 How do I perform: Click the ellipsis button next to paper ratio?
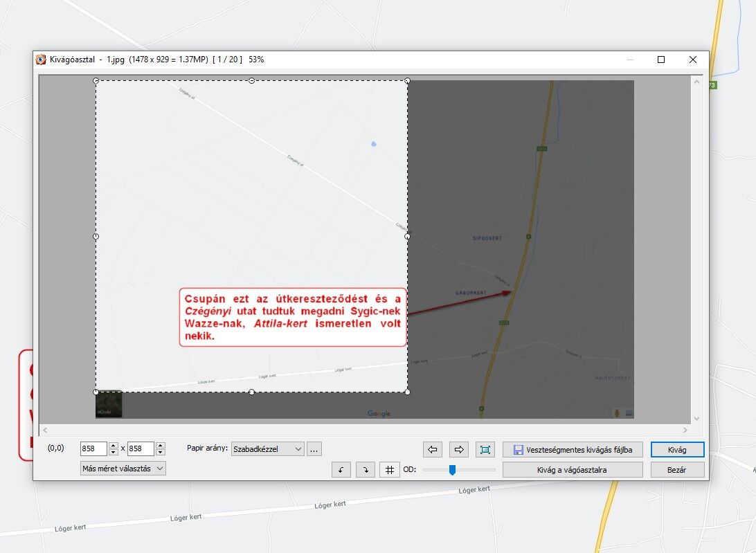314,449
